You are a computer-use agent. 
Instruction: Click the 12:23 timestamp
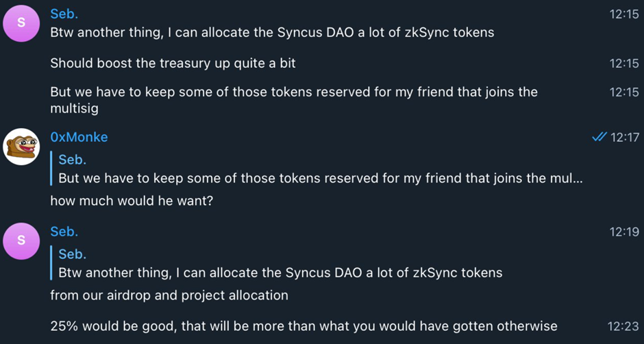click(623, 327)
